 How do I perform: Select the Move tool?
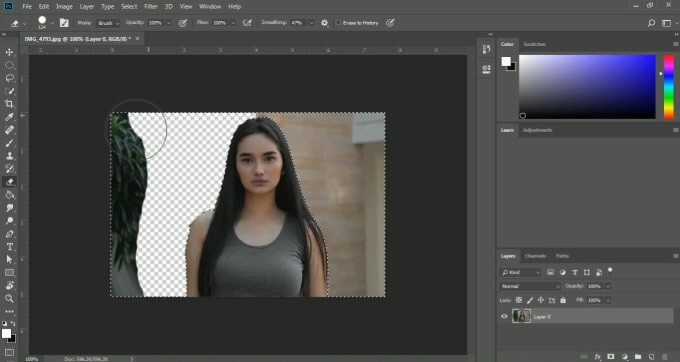pyautogui.click(x=9, y=52)
